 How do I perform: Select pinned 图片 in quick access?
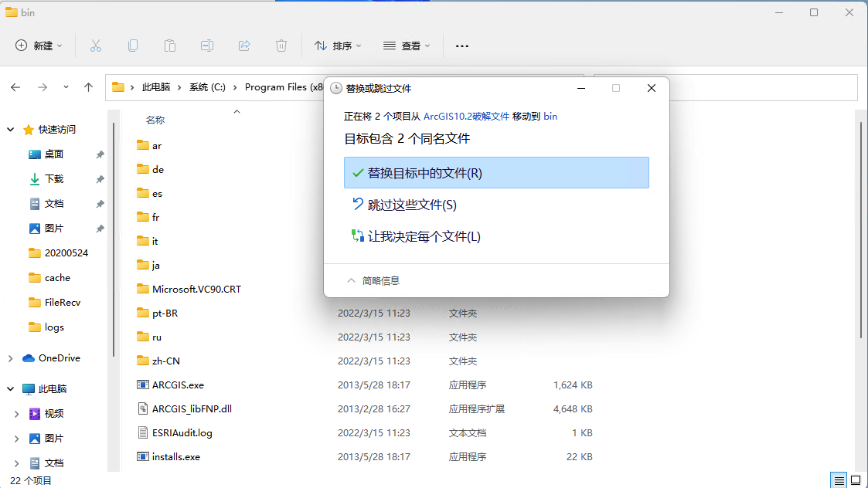click(x=53, y=229)
